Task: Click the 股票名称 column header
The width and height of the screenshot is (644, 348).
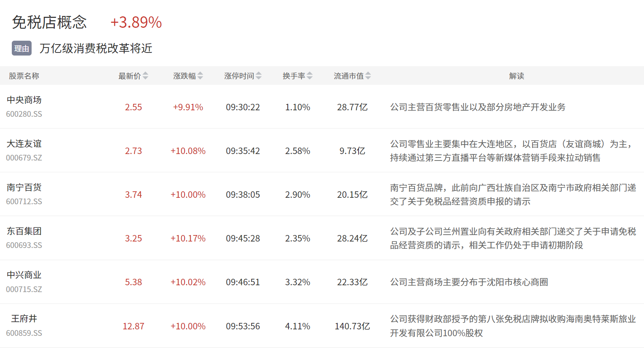Action: click(24, 76)
